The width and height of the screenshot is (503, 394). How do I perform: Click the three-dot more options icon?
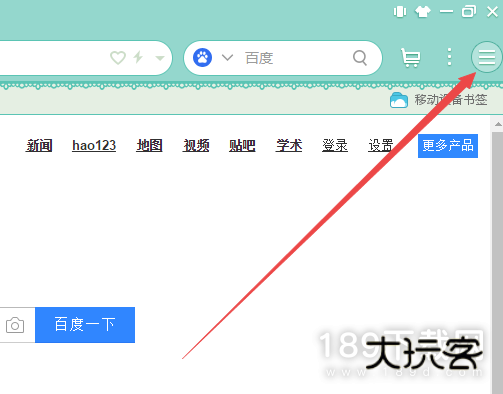tap(449, 57)
